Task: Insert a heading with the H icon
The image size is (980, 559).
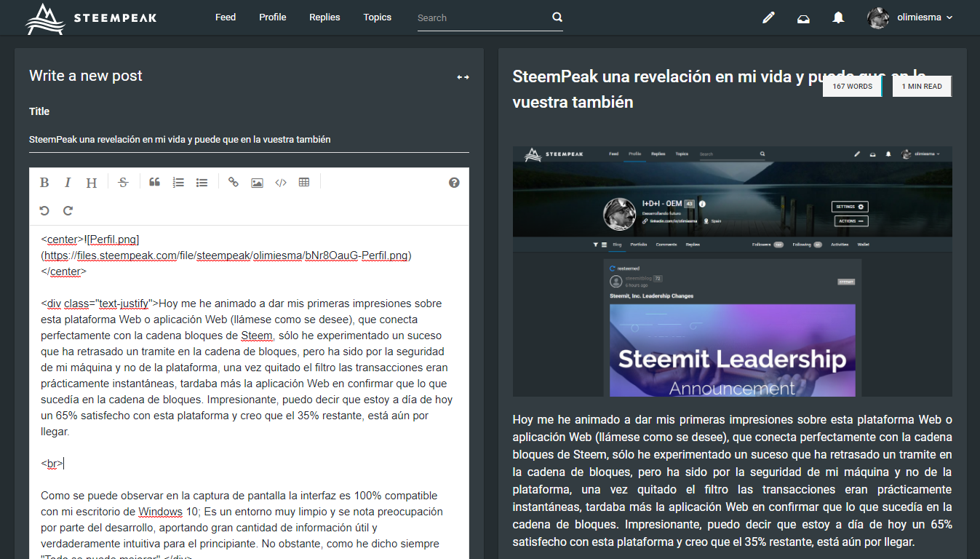Action: tap(91, 183)
